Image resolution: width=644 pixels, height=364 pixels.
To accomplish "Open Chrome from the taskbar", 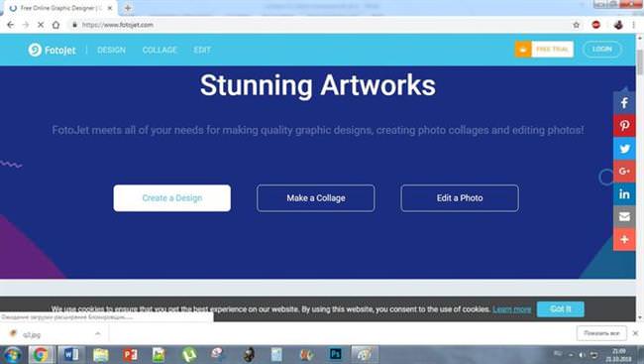I will tap(41, 354).
